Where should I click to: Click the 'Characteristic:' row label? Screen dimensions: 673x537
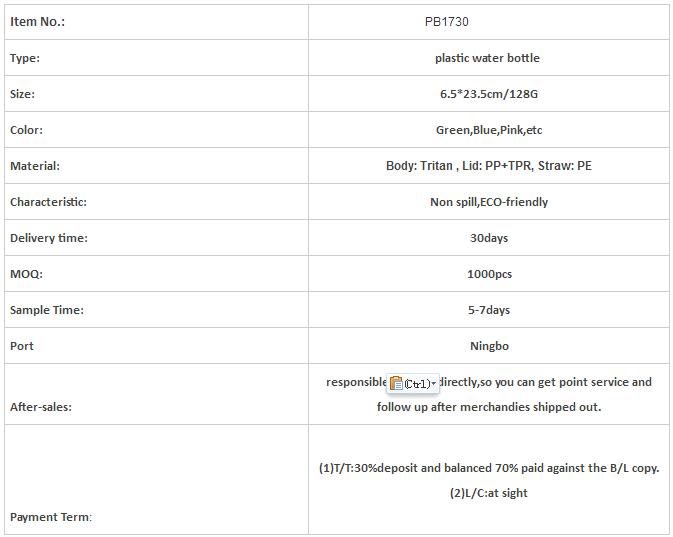(48, 202)
